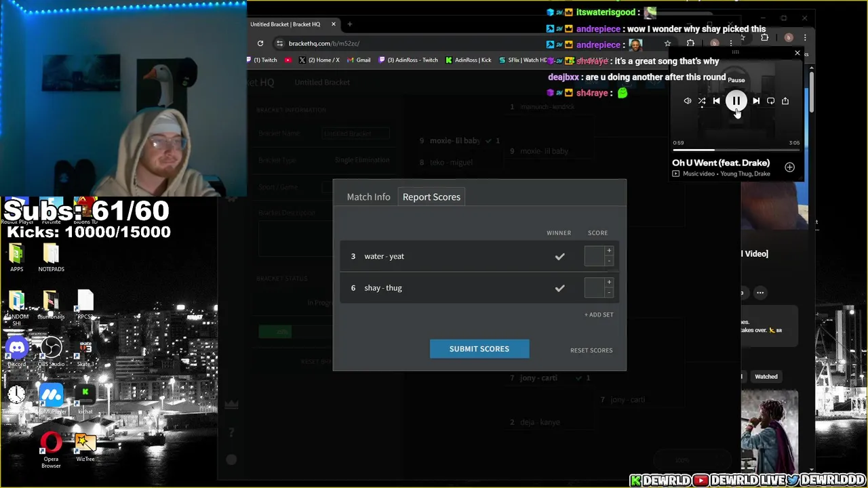
Task: Mute the miniplayer volume speaker icon
Action: point(688,101)
